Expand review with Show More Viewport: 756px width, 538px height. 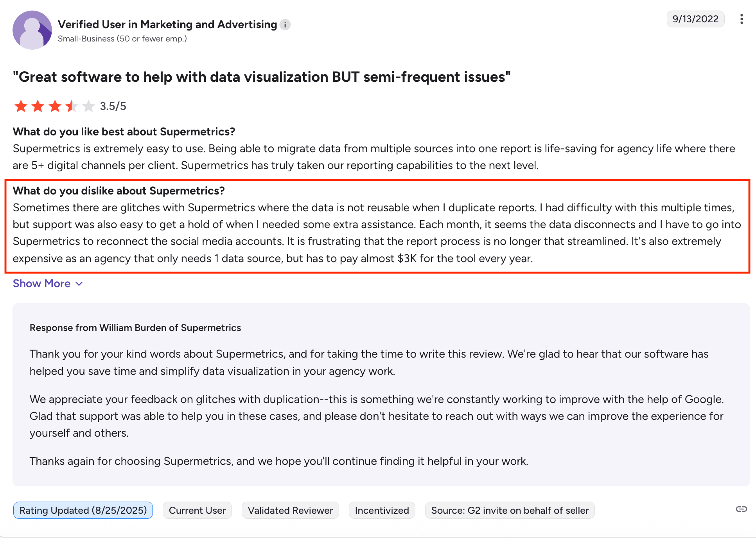(x=42, y=284)
